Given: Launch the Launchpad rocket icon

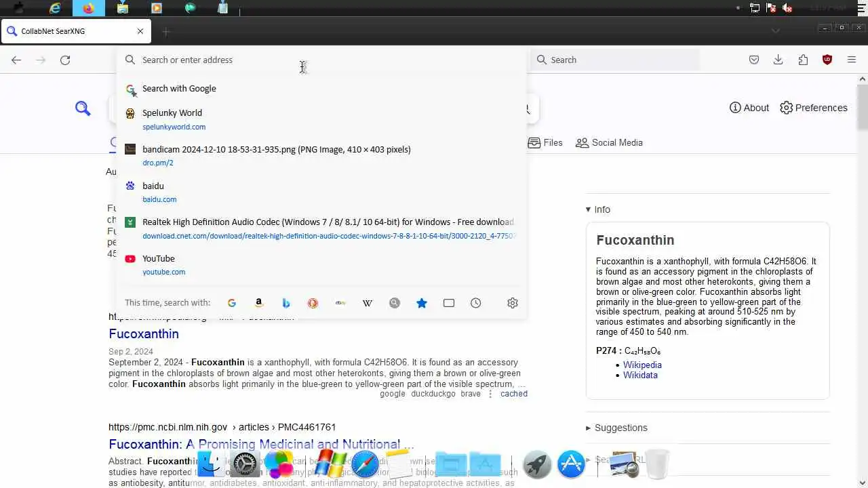Looking at the screenshot, I should click(537, 464).
